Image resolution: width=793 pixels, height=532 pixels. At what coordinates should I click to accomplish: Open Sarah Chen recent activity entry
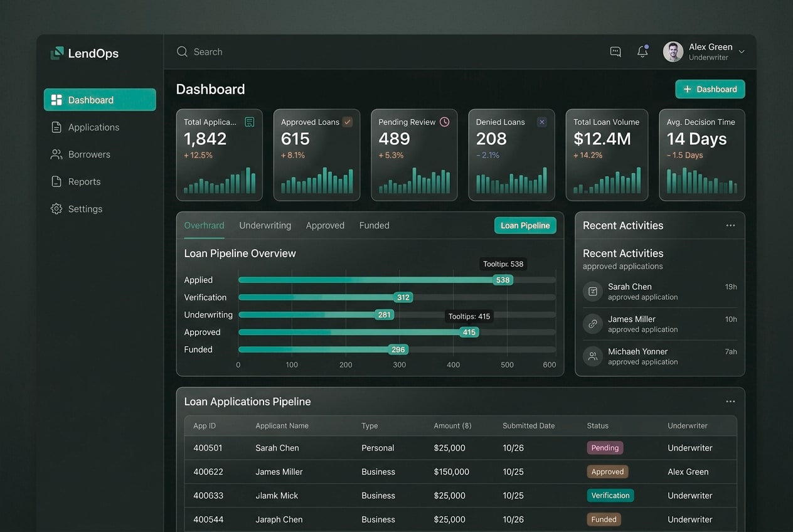pos(660,292)
